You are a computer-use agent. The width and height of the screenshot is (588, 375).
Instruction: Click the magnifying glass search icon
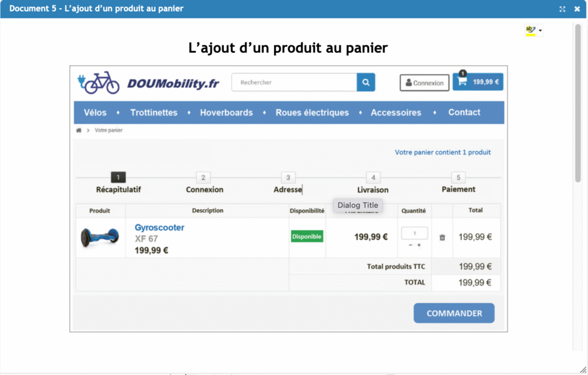tap(366, 83)
